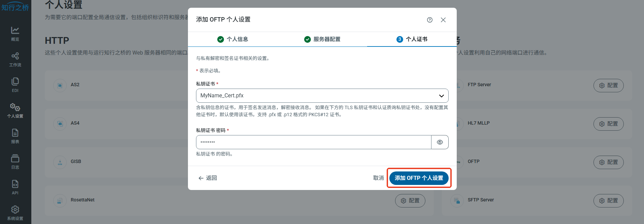
Task: Open the EDI sidebar icon
Action: [15, 85]
